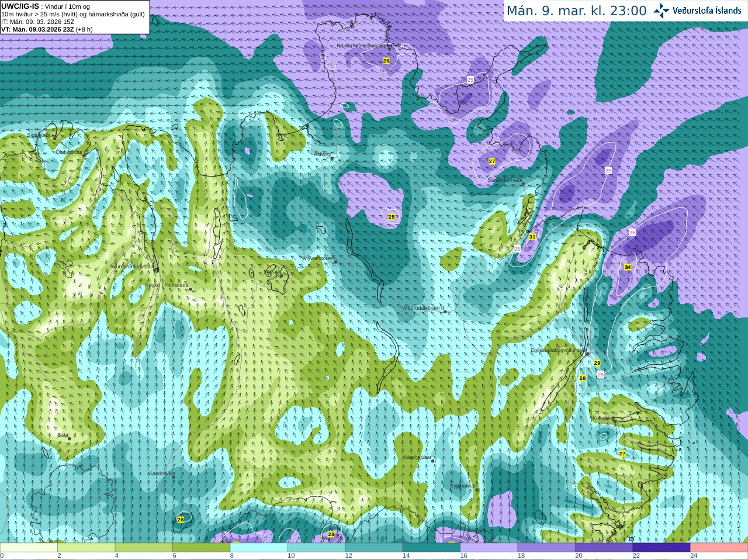Click the 20–22 m/s purple legend swatch
Image resolution: width=748 pixels, height=560 pixels.
604,547
